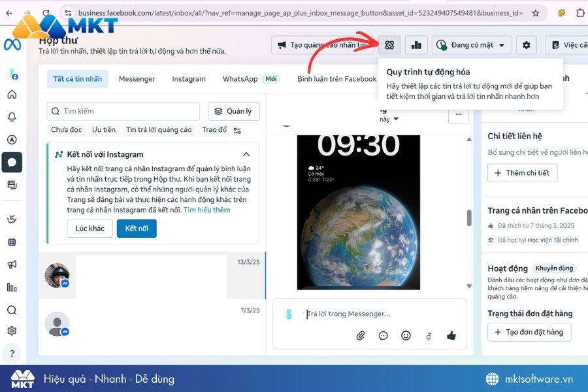Open the Tìm hiểu thêm link

(x=207, y=209)
